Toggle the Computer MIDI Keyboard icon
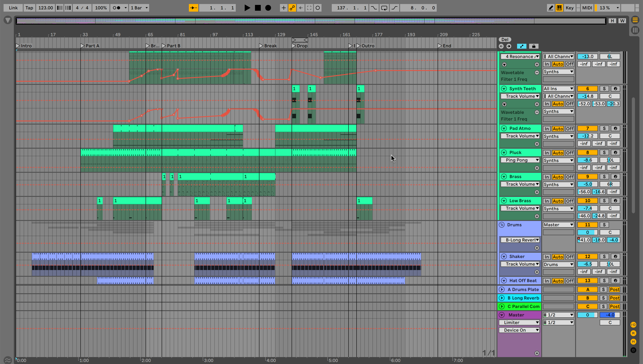Viewport: 643px width, 364px height. pyautogui.click(x=559, y=8)
